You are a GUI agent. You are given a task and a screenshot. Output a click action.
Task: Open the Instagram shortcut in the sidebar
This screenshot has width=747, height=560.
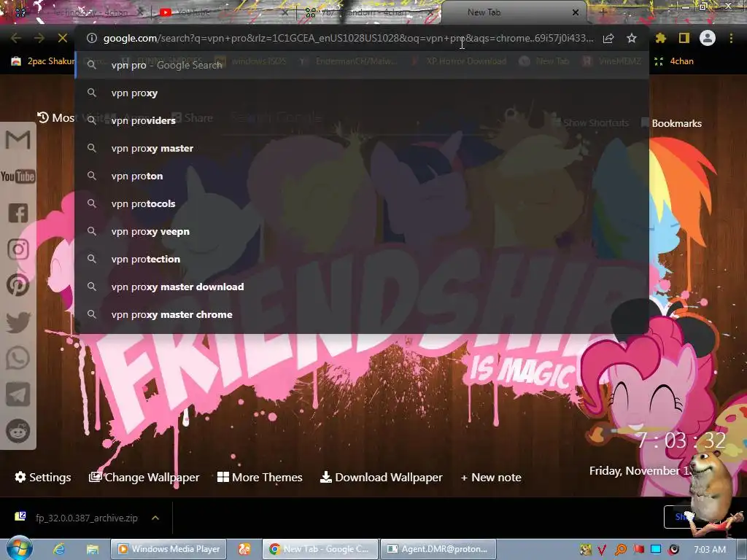coord(18,249)
